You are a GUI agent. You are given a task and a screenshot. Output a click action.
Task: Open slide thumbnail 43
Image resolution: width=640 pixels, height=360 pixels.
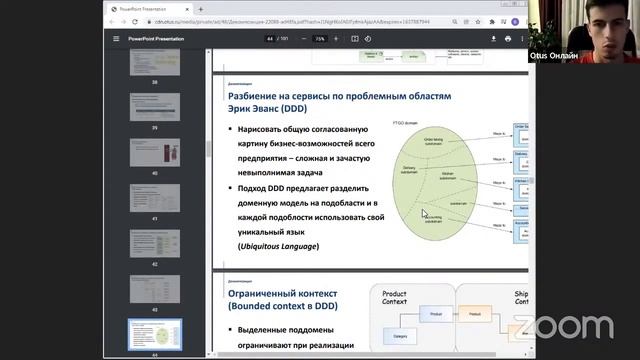tap(155, 289)
